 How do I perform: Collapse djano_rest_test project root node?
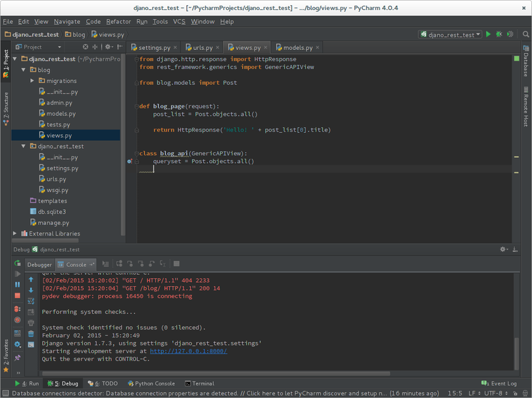[x=15, y=59]
